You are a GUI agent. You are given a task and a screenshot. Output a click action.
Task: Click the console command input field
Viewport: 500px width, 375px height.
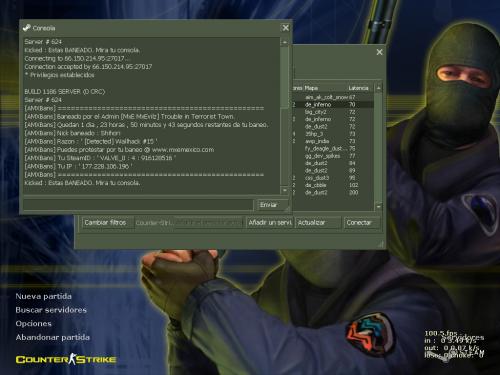pyautogui.click(x=138, y=205)
